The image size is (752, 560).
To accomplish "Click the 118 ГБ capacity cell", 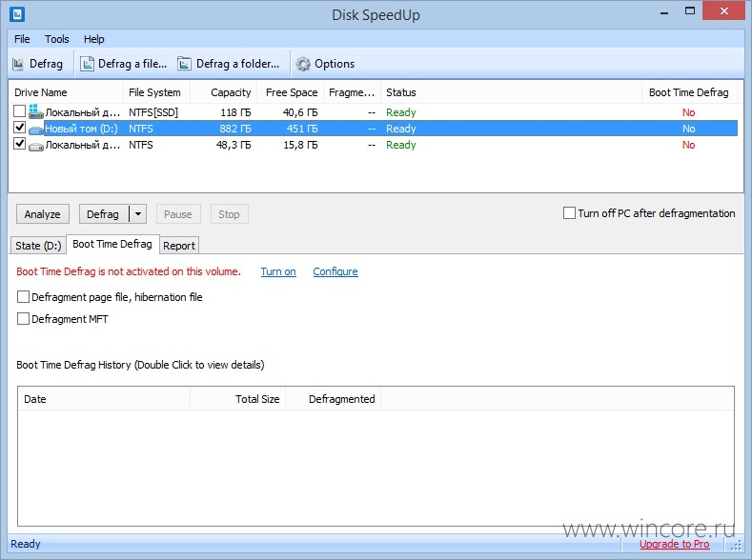I will click(x=235, y=112).
